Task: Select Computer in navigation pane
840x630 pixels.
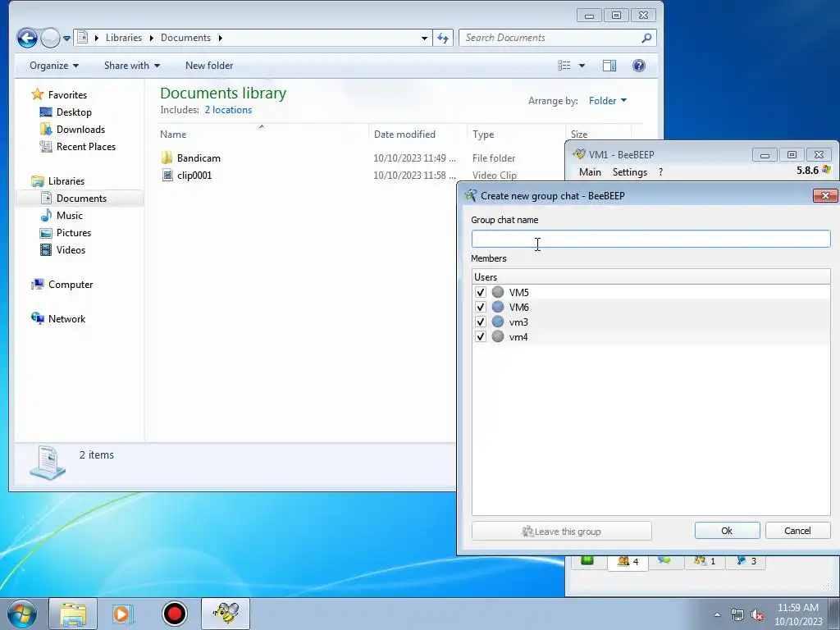Action: tap(71, 285)
